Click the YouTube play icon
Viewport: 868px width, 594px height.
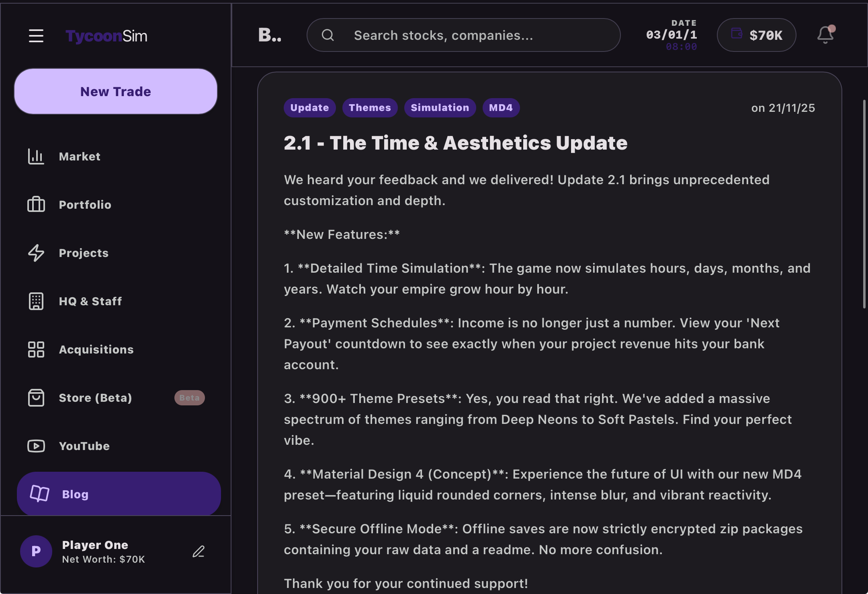point(36,446)
